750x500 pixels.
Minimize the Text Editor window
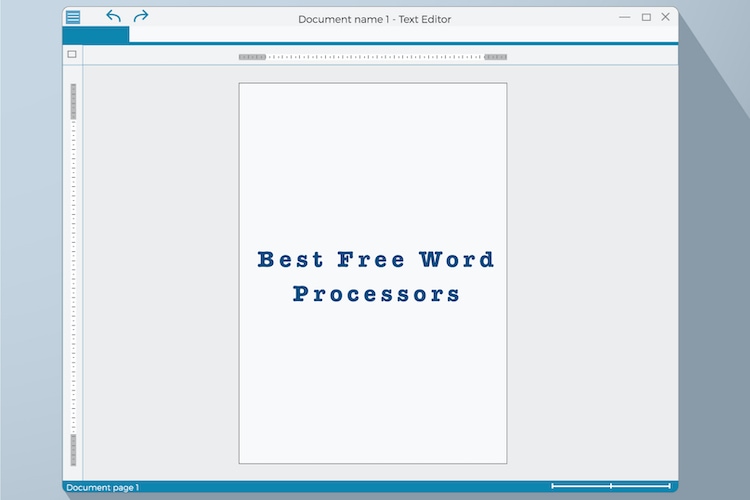625,17
